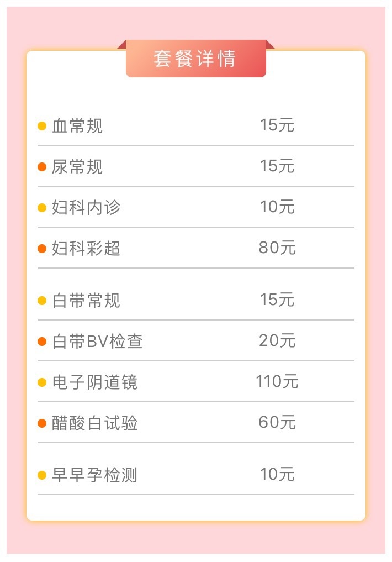
Task: Click the orange bullet beside 尿常规
Action: (42, 167)
